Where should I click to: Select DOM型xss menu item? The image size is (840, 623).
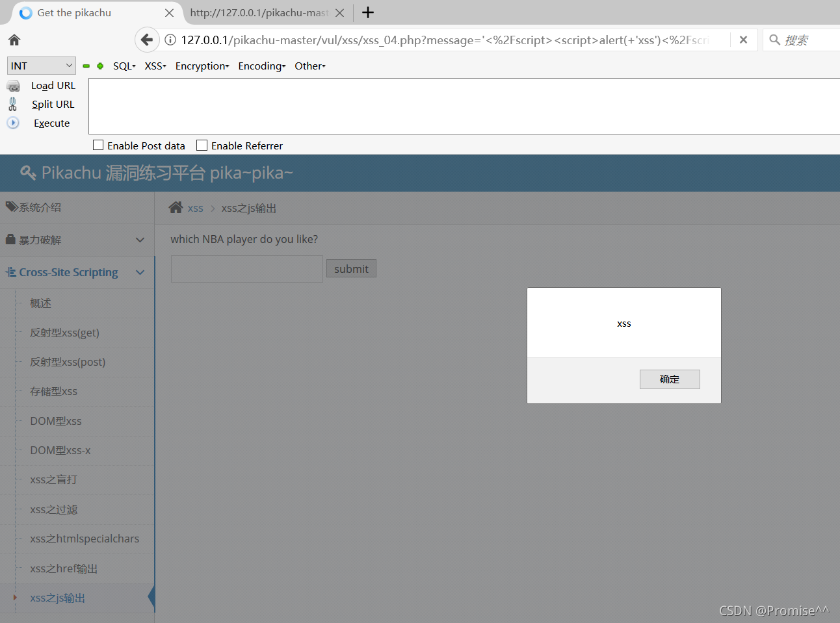(56, 421)
